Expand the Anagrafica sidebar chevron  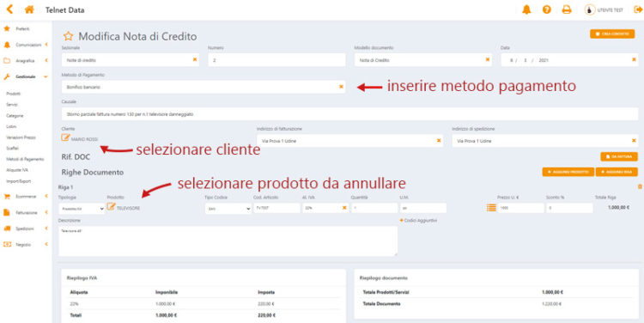(x=46, y=60)
